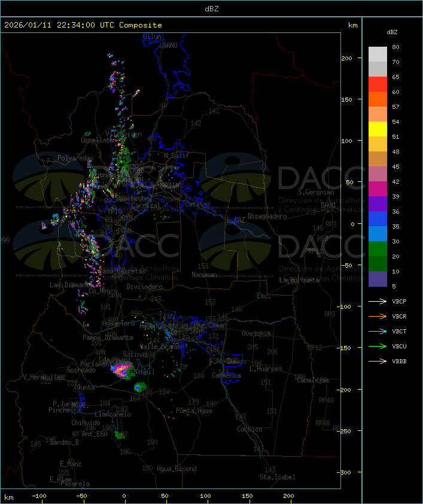Image resolution: width=423 pixels, height=504 pixels.
Task: Click the Co_Negro map label
Action: [103, 291]
